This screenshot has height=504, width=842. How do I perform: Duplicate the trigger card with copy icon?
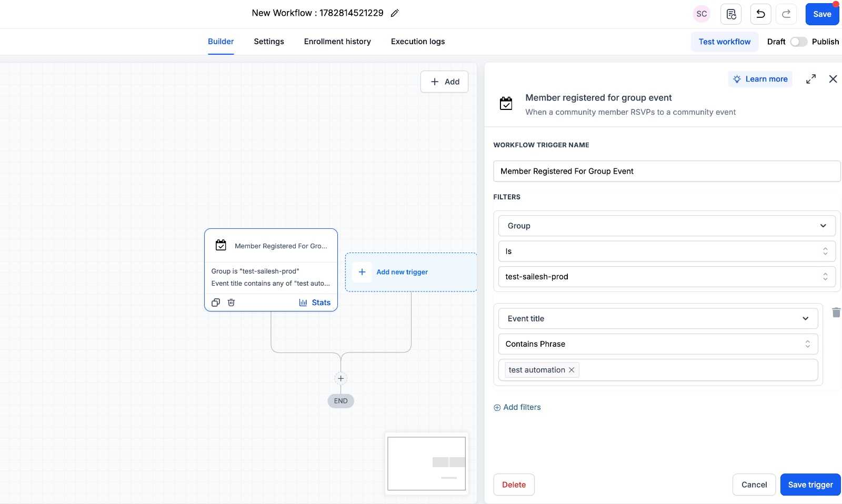click(216, 303)
